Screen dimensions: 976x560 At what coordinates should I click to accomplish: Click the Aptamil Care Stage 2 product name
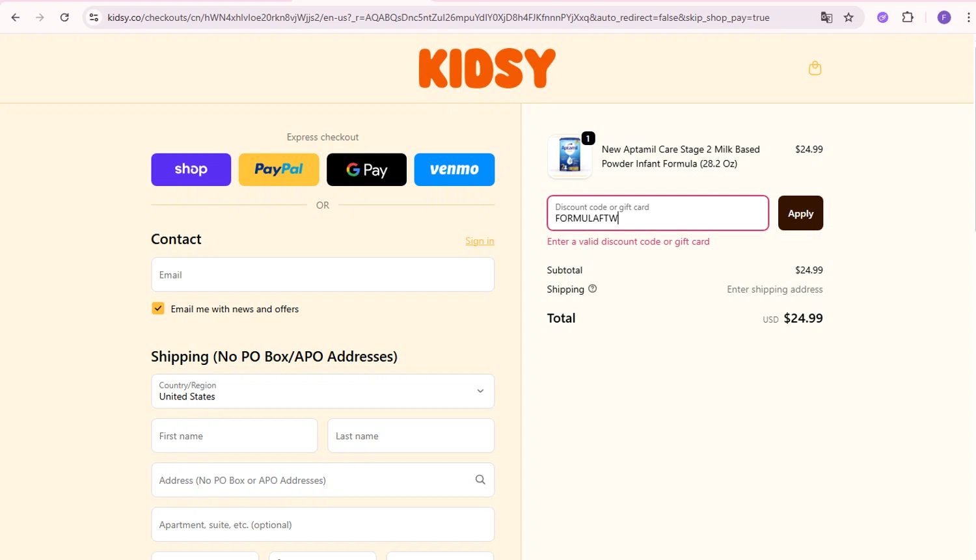(x=681, y=157)
